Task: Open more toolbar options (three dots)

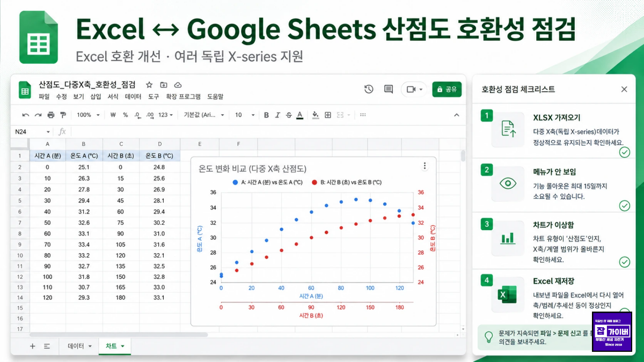Action: point(363,115)
